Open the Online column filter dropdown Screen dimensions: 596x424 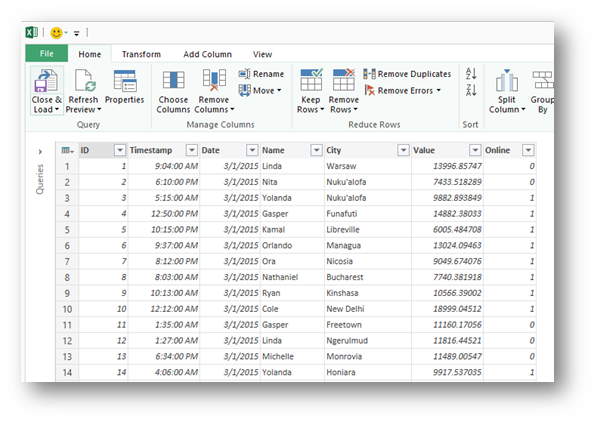pos(528,150)
